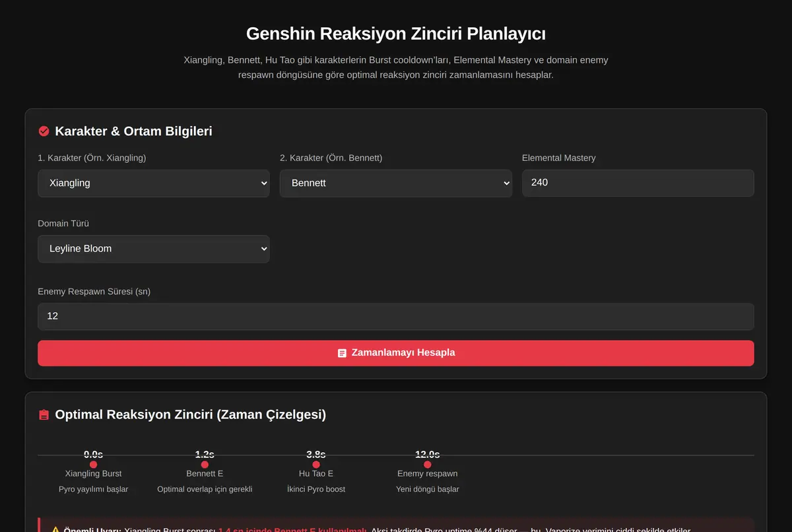Open the 1. Karakter dropdown showing Xiangling

point(153,183)
